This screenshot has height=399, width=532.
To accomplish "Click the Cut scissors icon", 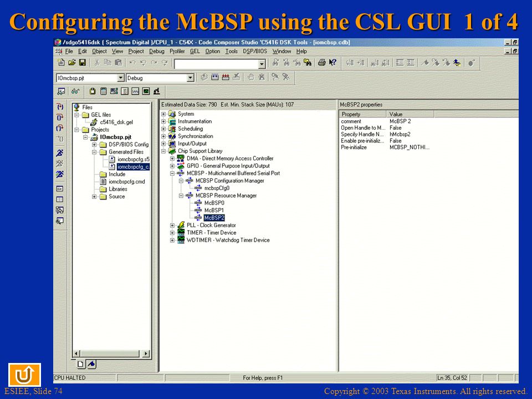I will [97, 63].
